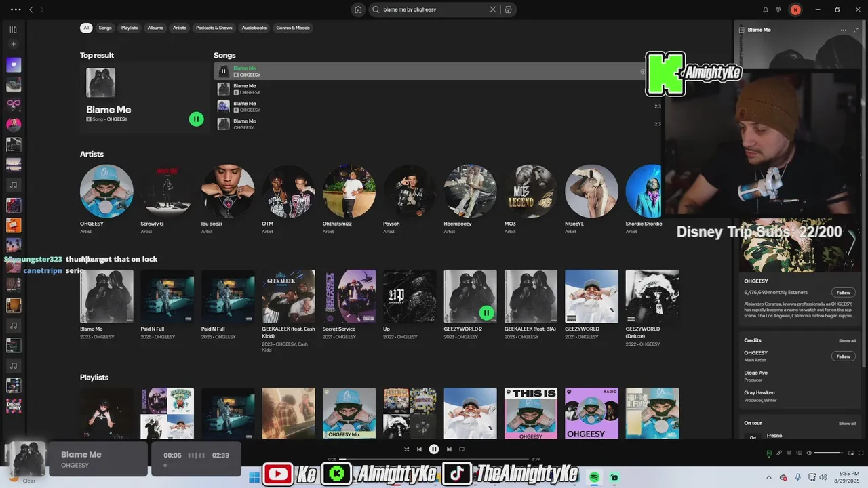Switch to Genres & Moods tab
This screenshot has height=488, width=868.
tap(293, 28)
